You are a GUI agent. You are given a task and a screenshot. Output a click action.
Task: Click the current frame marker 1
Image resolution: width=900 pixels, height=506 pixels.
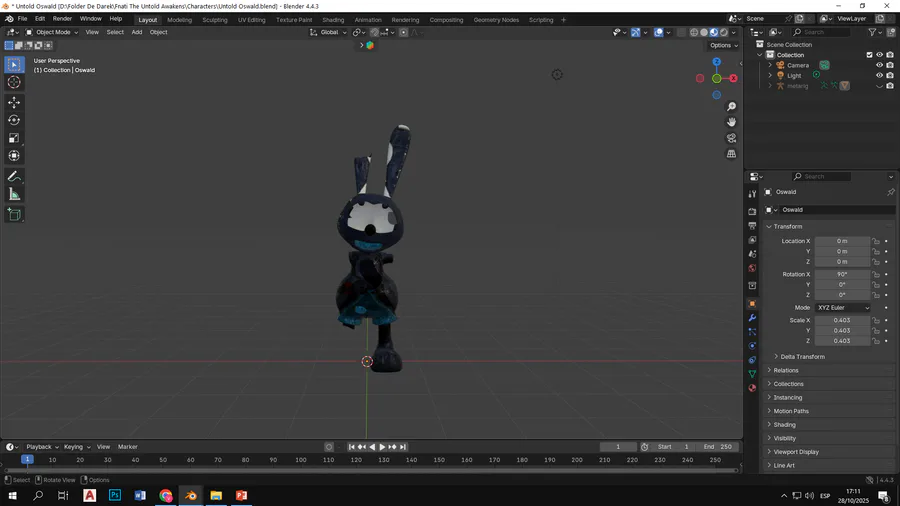point(27,460)
